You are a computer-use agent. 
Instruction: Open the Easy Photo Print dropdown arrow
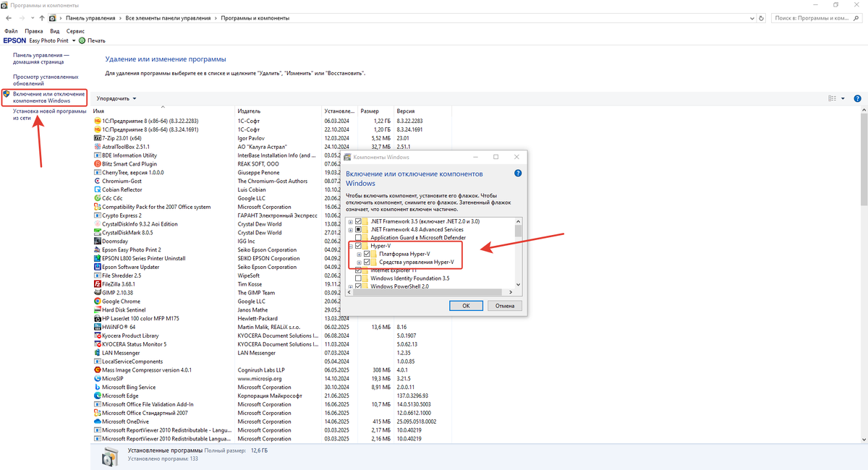pyautogui.click(x=75, y=40)
